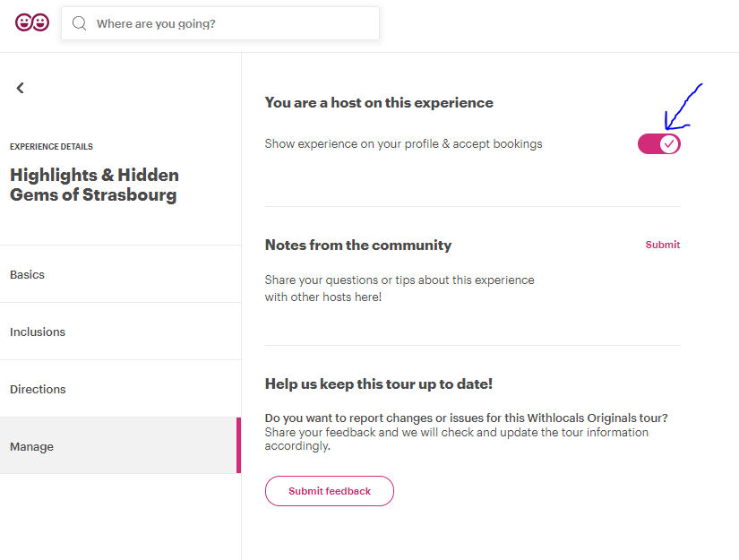Click the "Share your questions or tips" description text

pos(400,289)
